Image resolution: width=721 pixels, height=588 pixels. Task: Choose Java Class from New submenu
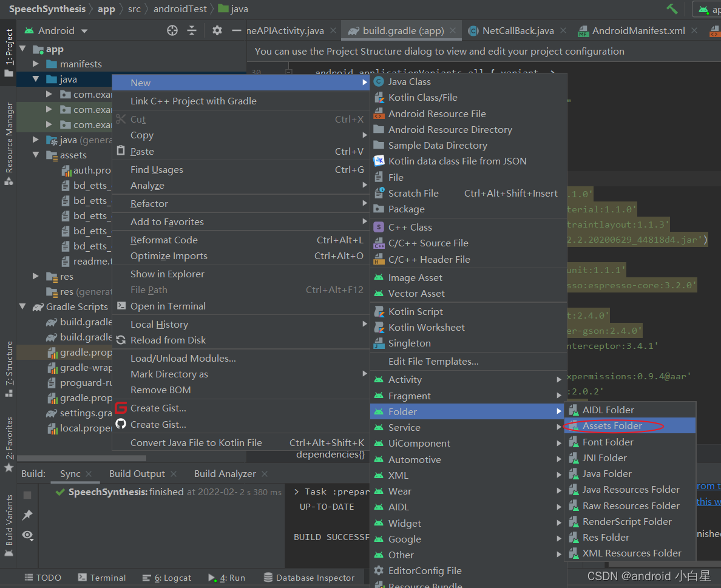coord(468,82)
